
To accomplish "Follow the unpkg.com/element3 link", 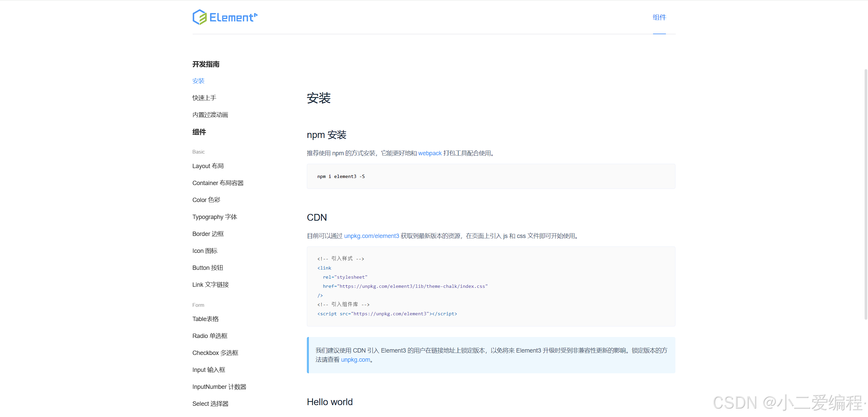I will (371, 236).
